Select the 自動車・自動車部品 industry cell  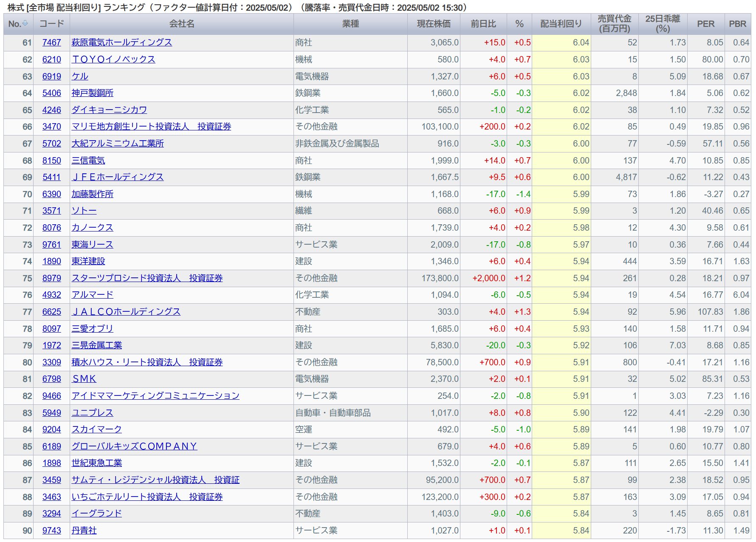click(350, 413)
